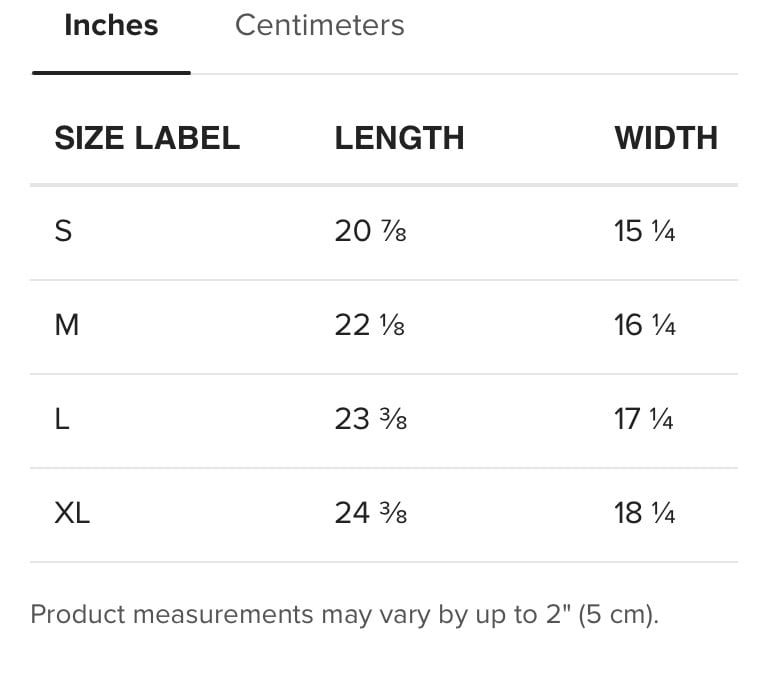The image size is (762, 683).
Task: Click the SIZE LABEL column header
Action: (x=147, y=138)
